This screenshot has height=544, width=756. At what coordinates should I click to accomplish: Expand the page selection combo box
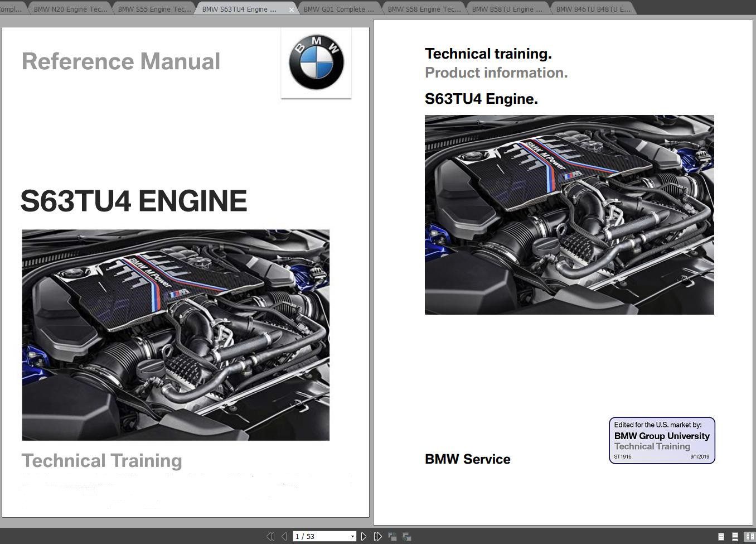(x=352, y=536)
